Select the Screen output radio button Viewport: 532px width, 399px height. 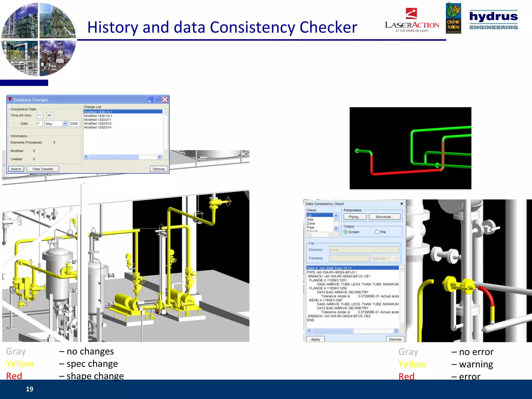click(346, 232)
